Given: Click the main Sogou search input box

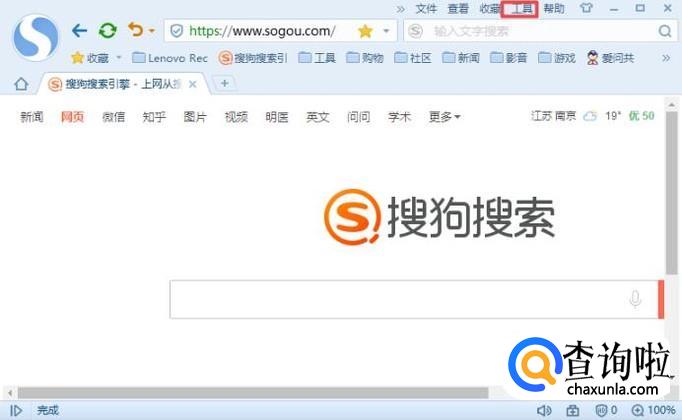Looking at the screenshot, I should coord(413,300).
